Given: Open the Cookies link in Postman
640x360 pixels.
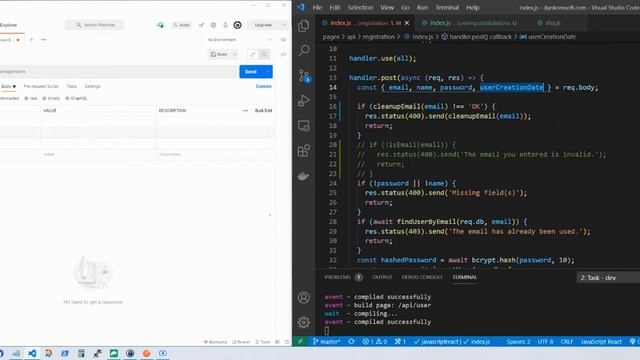Looking at the screenshot, I should pos(264,87).
